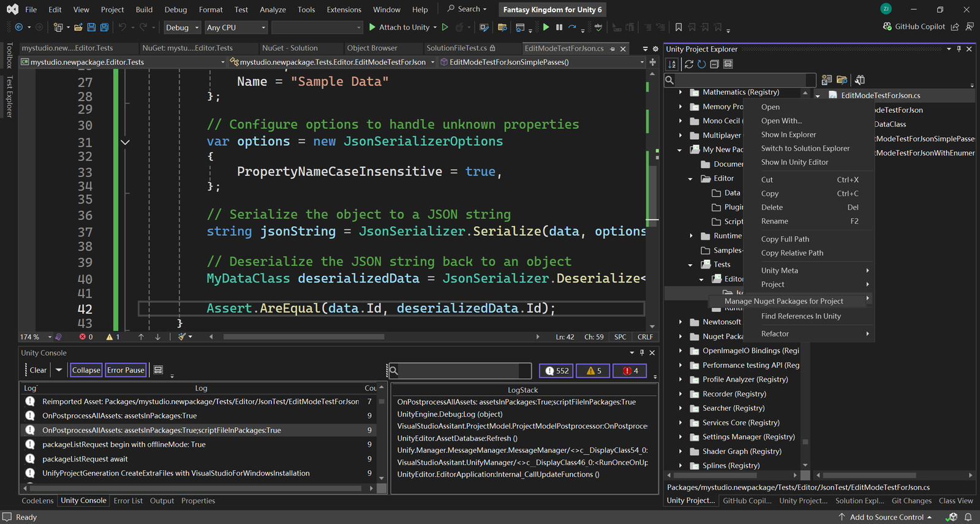
Task: Click the editor horizontal scrollbar thumb
Action: click(303, 336)
